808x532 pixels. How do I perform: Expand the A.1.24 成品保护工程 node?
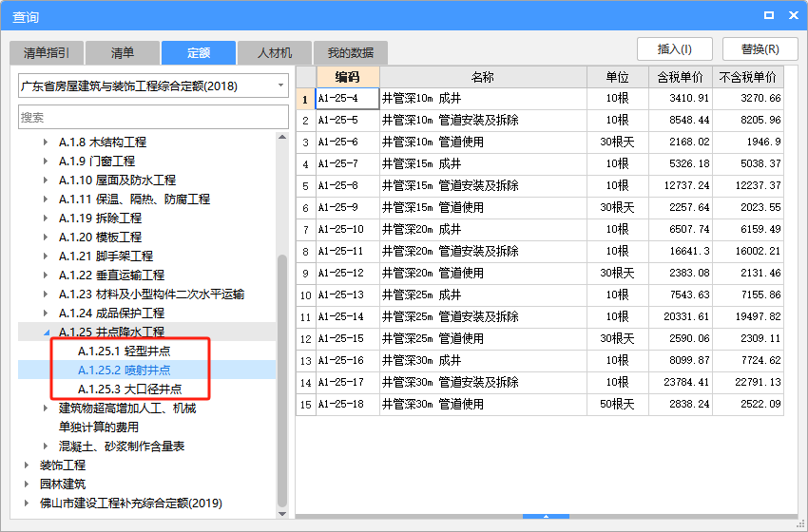(x=46, y=313)
